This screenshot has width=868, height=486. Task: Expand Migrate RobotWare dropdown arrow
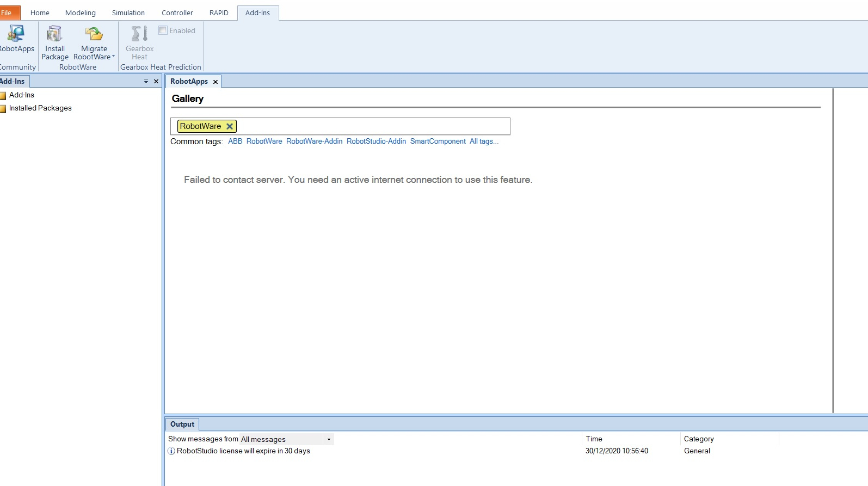[113, 57]
